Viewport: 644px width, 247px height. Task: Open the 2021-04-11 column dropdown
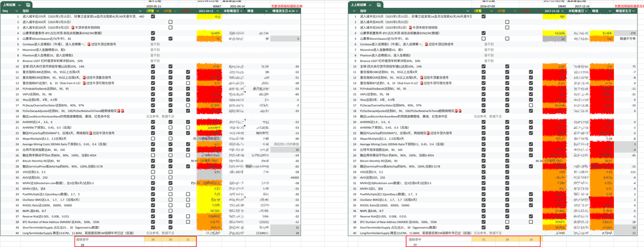(x=217, y=11)
